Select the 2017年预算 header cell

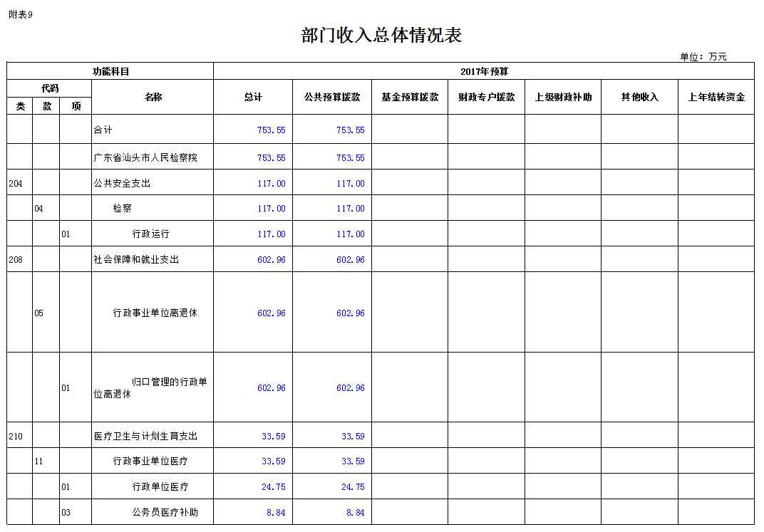point(483,71)
